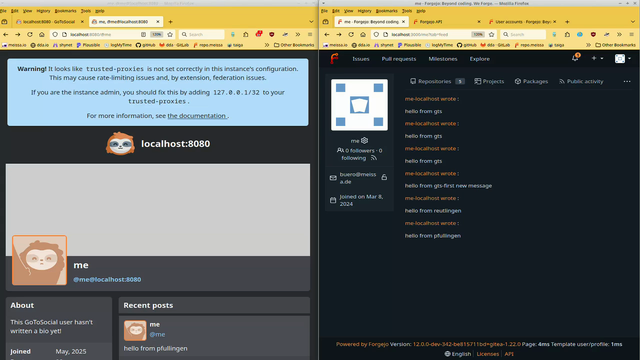Open Explore in Forgejo navigation
Viewport: 640px width, 360px height.
pos(480,59)
